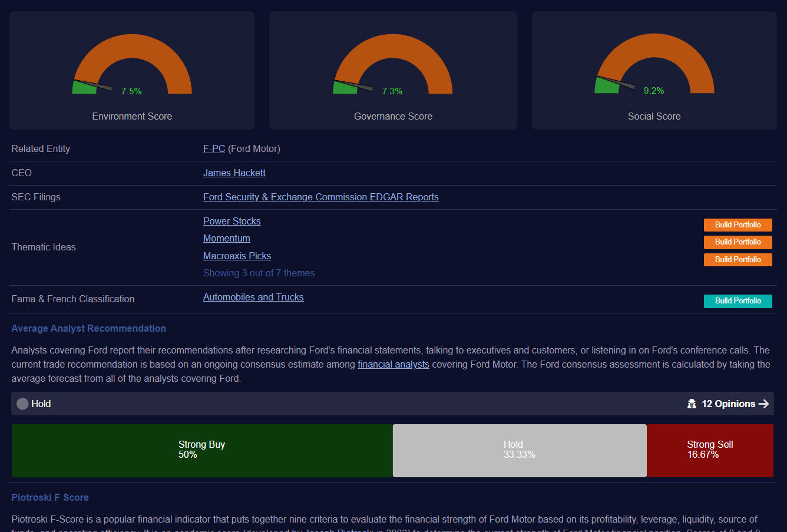Follow the financial analysts link
Screen dimensions: 787x532
point(394,365)
